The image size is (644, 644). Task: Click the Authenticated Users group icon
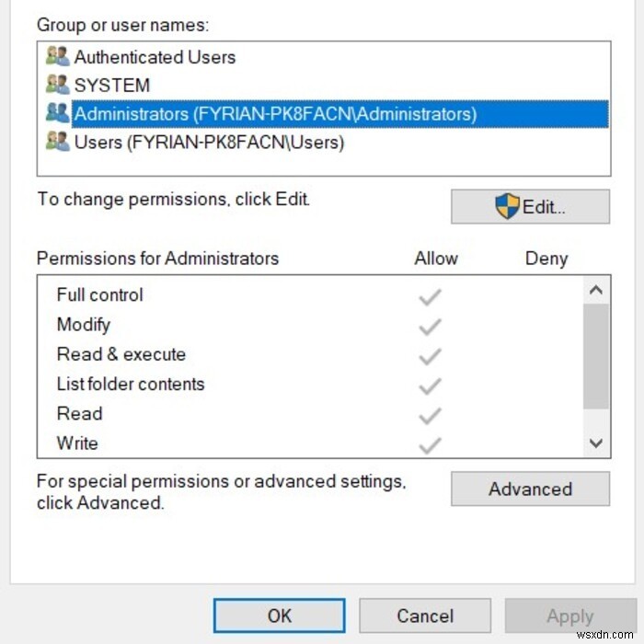coord(58,57)
